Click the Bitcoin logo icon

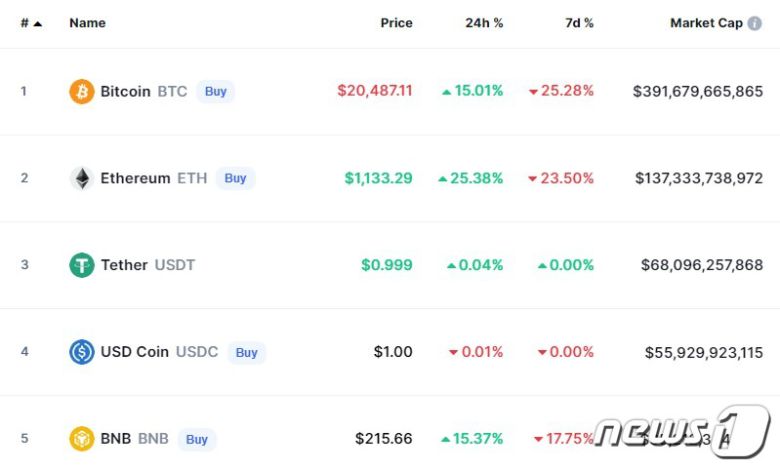pos(82,92)
